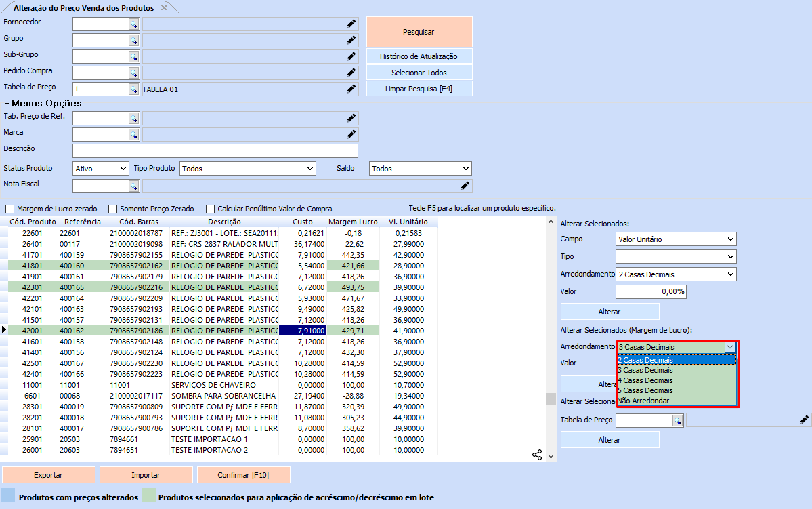
Task: Click the Nota Fiscal pencil edit icon
Action: tap(465, 186)
